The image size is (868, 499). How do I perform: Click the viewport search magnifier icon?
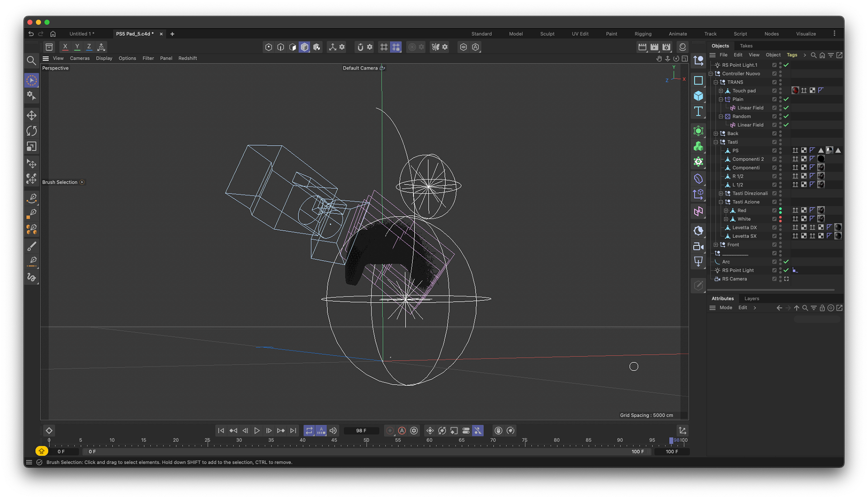(31, 61)
